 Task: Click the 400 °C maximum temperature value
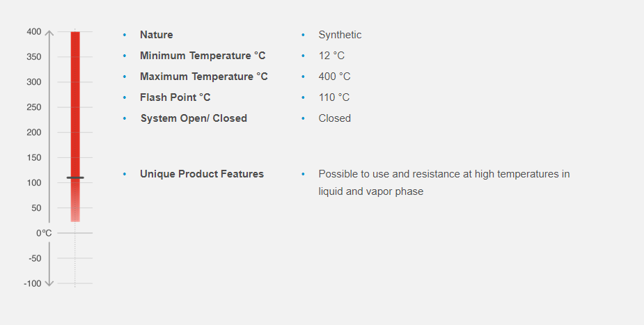(334, 77)
